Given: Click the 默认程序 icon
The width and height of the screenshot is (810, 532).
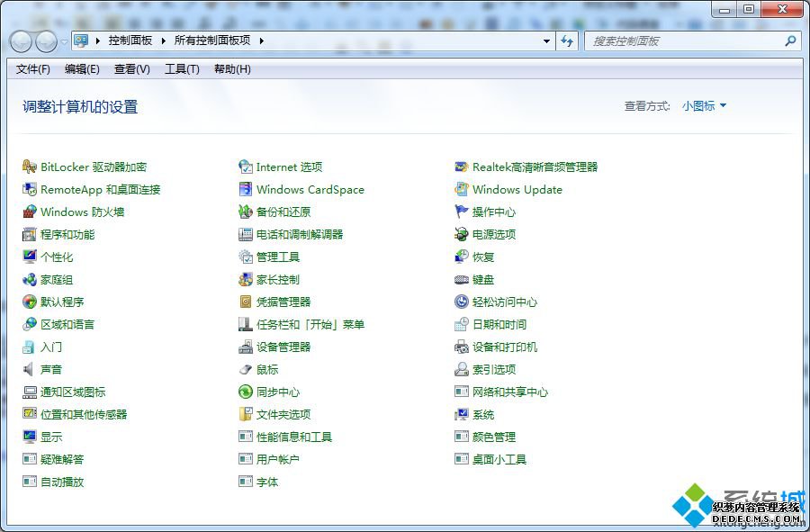Looking at the screenshot, I should (x=30, y=302).
